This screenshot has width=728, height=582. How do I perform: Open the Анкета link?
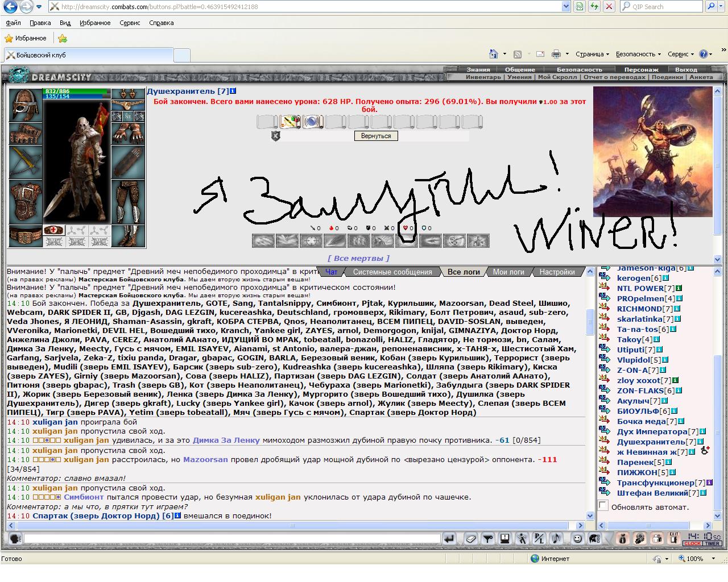click(x=701, y=77)
